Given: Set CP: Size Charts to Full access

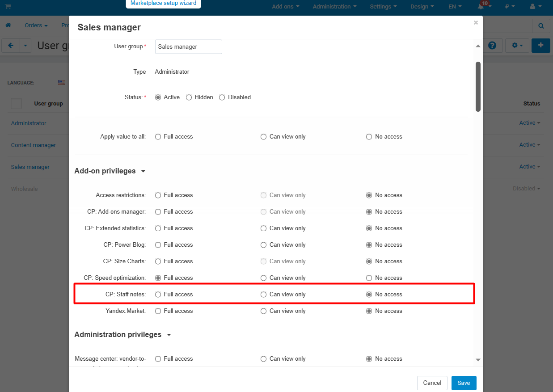Looking at the screenshot, I should [x=158, y=261].
